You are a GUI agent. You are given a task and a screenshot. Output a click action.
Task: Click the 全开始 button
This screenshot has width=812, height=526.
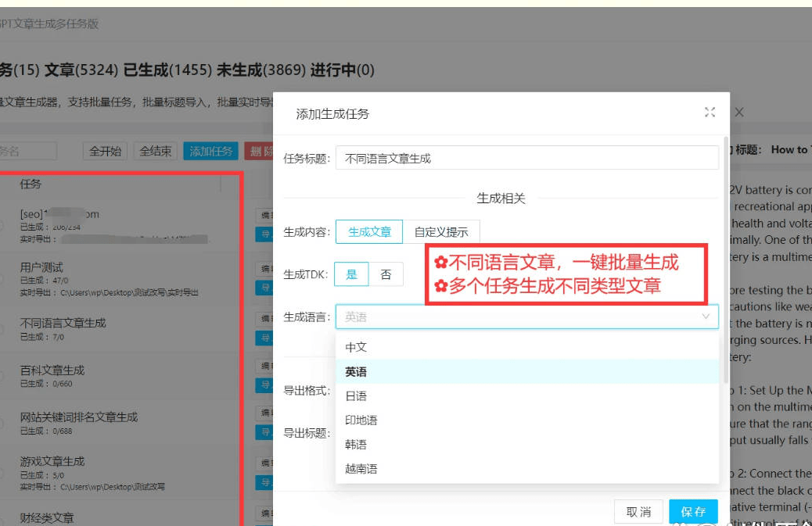[106, 151]
